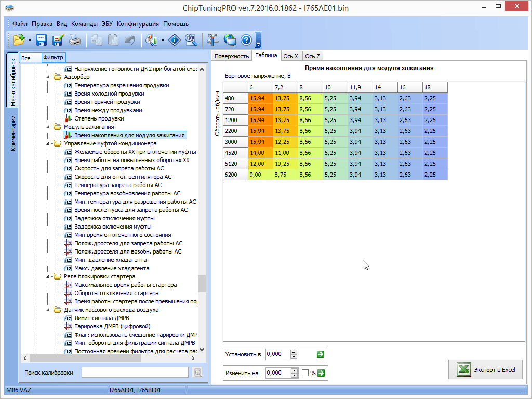Viewport: 532px width, 399px height.
Task: Click the blue Help question mark icon
Action: [x=246, y=40]
